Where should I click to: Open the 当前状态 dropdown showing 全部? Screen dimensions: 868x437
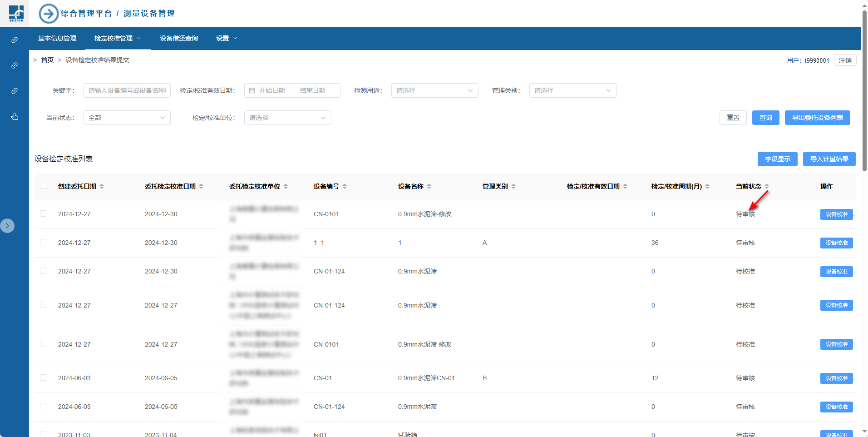pyautogui.click(x=127, y=118)
